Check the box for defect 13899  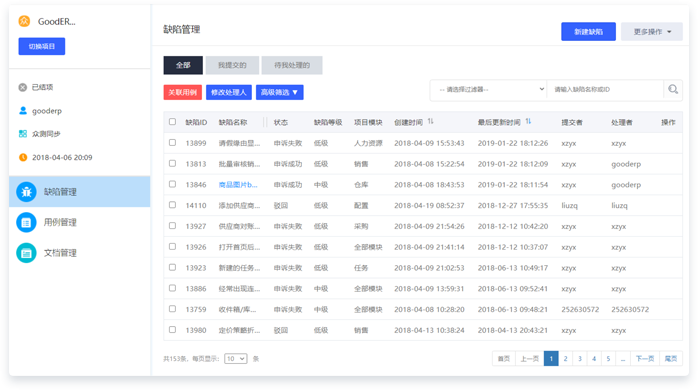tap(172, 142)
